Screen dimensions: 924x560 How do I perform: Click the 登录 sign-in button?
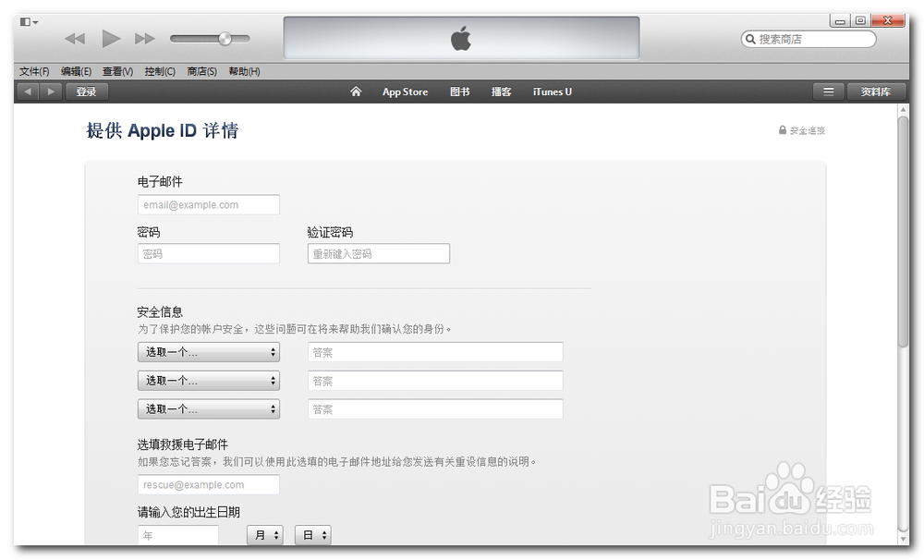[86, 91]
